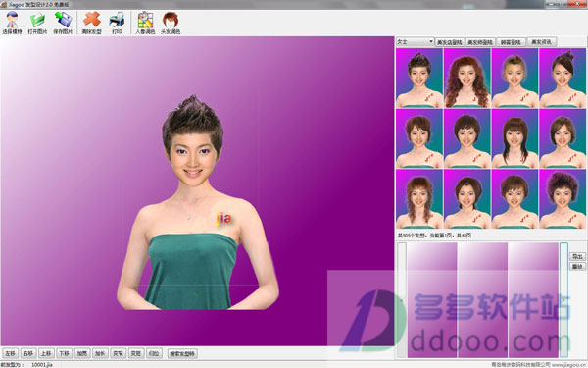The width and height of the screenshot is (588, 368).
Task: Select fourth hairstyle thumbnail in the second row
Action: pyautogui.click(x=563, y=138)
